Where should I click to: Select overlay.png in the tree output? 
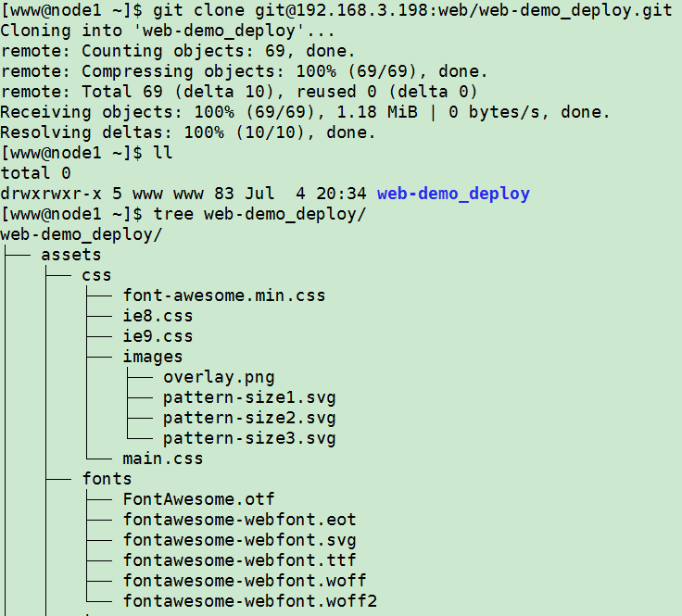click(x=219, y=377)
